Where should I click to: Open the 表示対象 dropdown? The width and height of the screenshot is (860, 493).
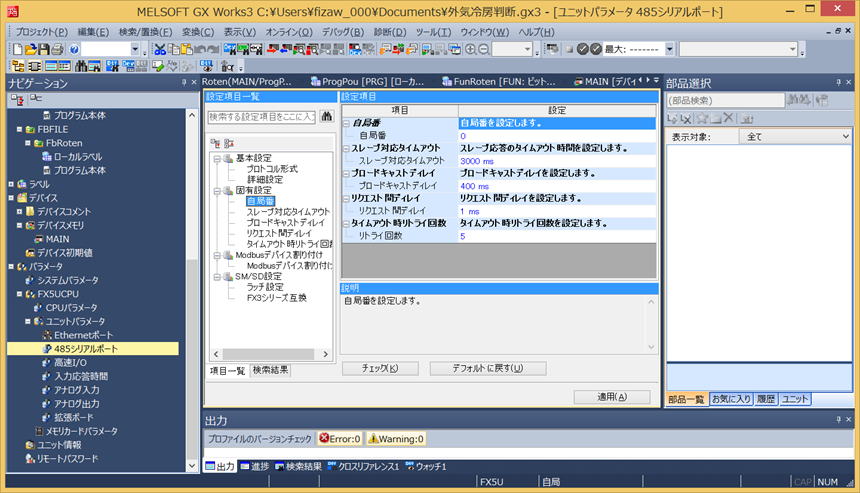[x=795, y=137]
